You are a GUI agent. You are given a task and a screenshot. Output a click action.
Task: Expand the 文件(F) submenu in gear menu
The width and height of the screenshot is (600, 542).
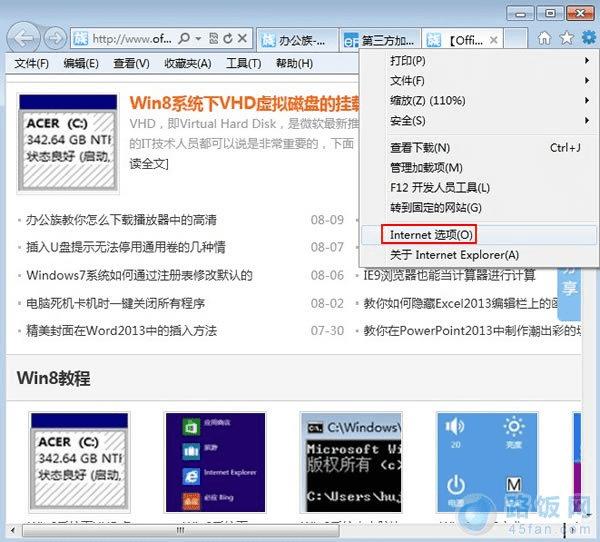click(x=479, y=81)
